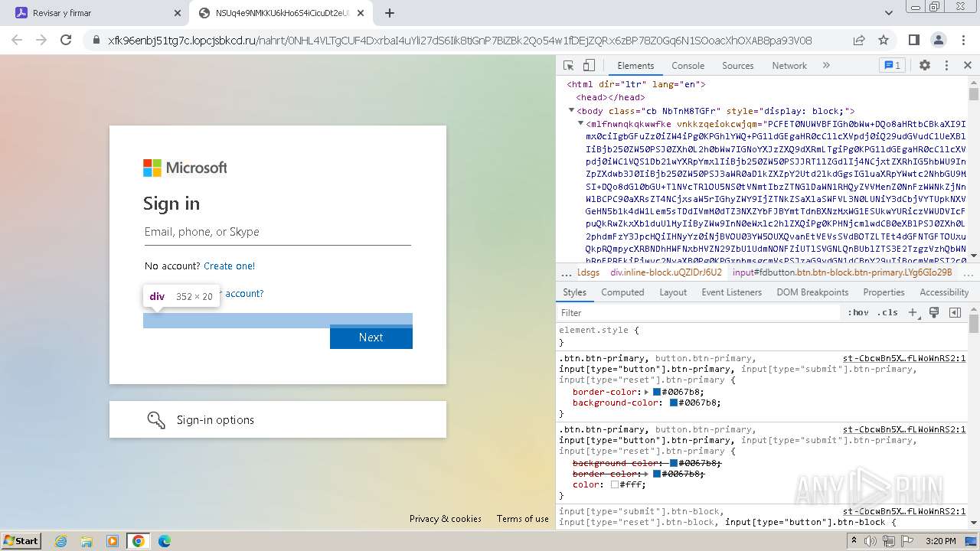The width and height of the screenshot is (980, 551).
Task: Go back in browser history
Action: (17, 40)
